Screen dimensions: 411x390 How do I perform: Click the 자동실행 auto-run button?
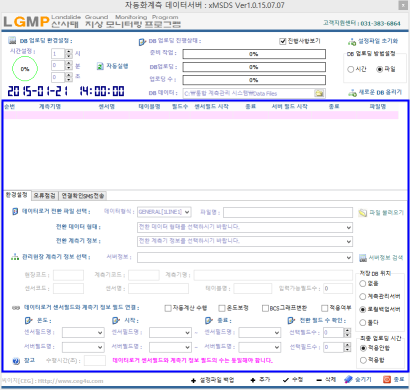coord(112,66)
